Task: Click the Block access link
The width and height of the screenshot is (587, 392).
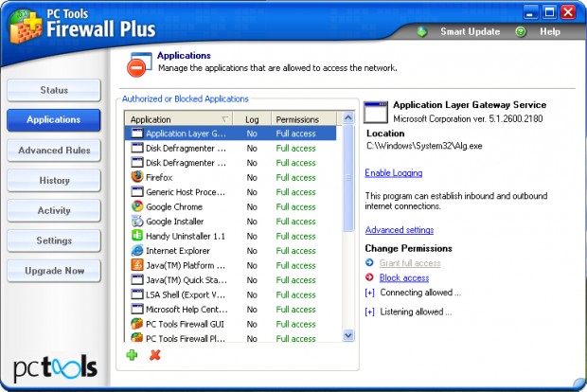Action: tap(404, 277)
